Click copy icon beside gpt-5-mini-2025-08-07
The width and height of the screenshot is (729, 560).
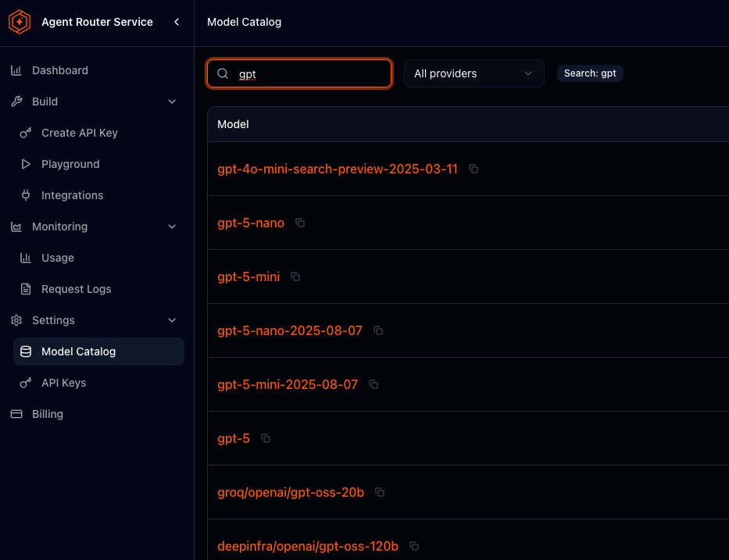[373, 384]
